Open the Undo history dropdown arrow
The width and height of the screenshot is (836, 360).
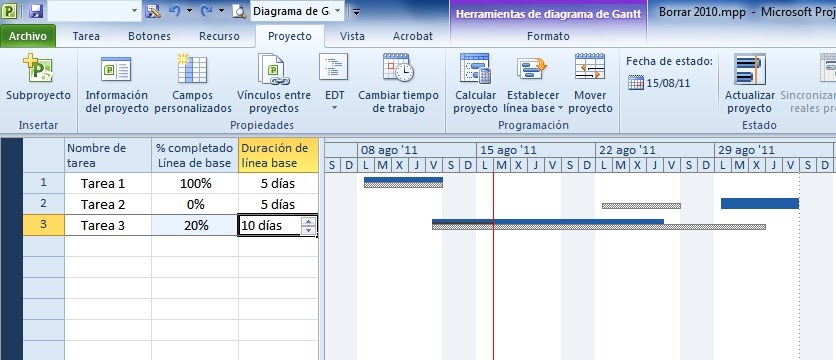pos(189,11)
